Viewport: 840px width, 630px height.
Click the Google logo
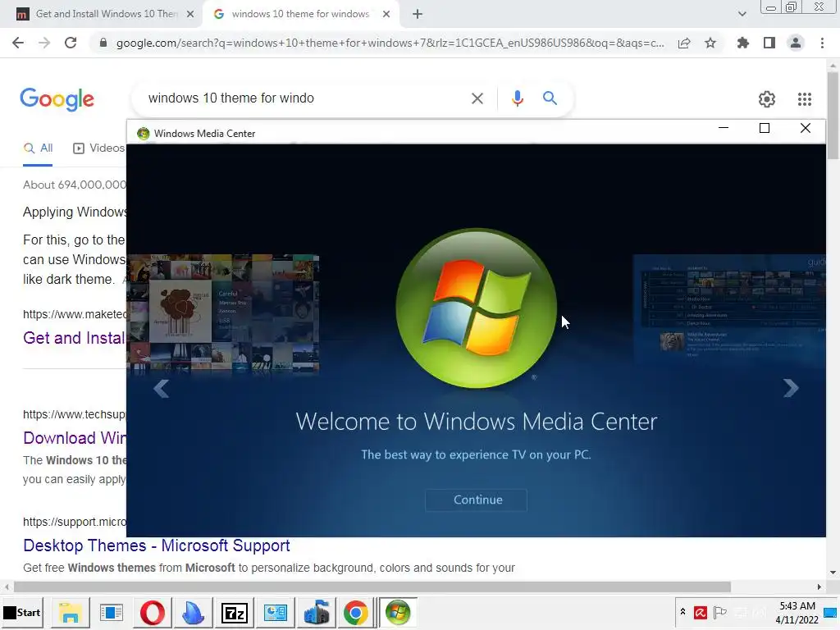[57, 99]
